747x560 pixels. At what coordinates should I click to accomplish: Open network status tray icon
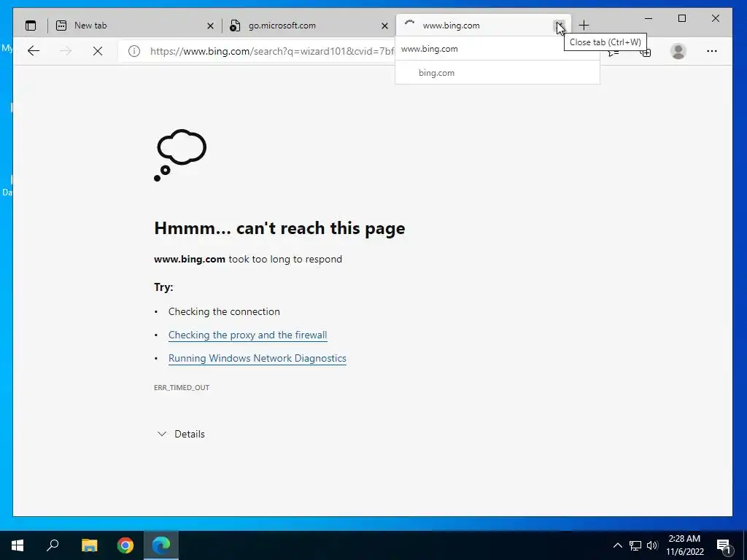[635, 545]
